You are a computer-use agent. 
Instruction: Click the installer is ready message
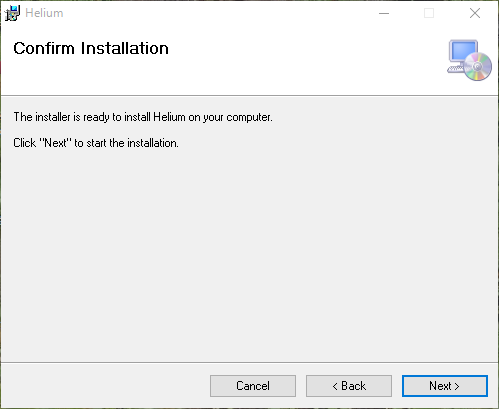(143, 117)
